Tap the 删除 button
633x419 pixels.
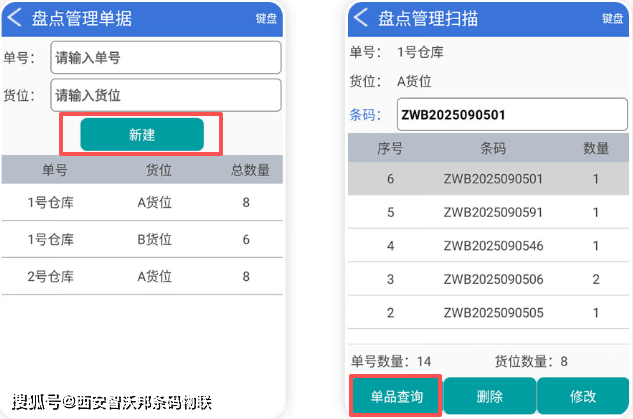pos(490,396)
